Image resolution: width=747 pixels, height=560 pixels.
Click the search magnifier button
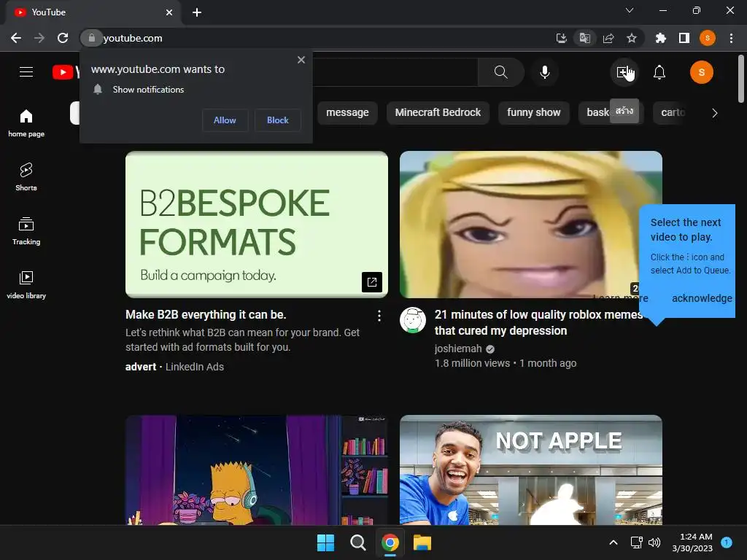500,72
